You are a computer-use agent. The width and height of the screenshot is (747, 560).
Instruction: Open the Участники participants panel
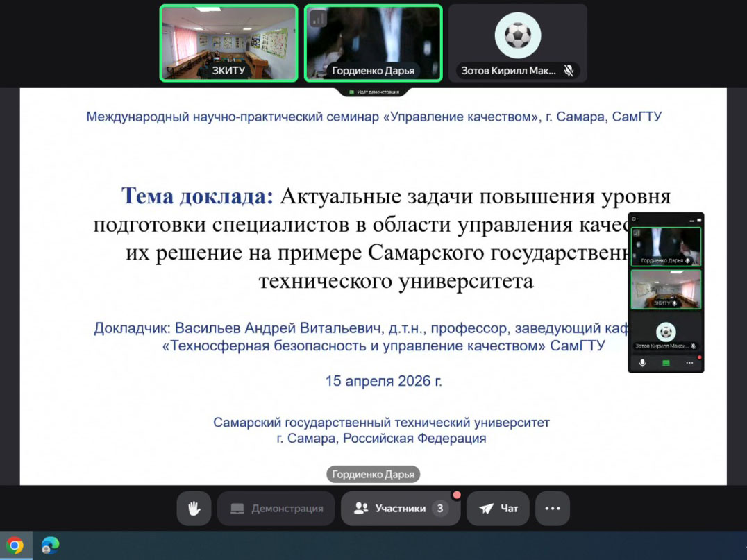[x=400, y=509]
